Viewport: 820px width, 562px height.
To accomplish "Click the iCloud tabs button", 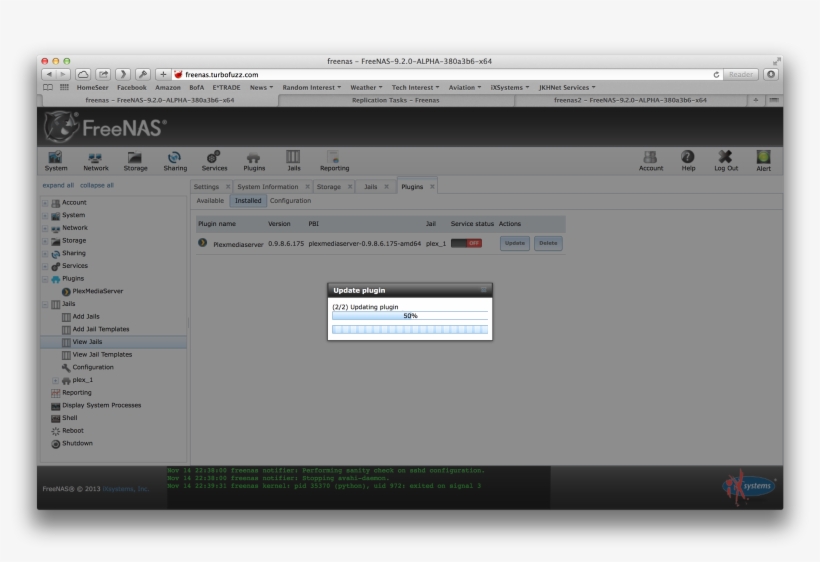I will coord(83,74).
